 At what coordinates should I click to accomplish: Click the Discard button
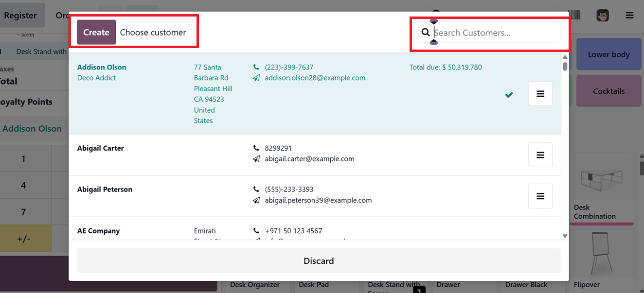tap(319, 261)
